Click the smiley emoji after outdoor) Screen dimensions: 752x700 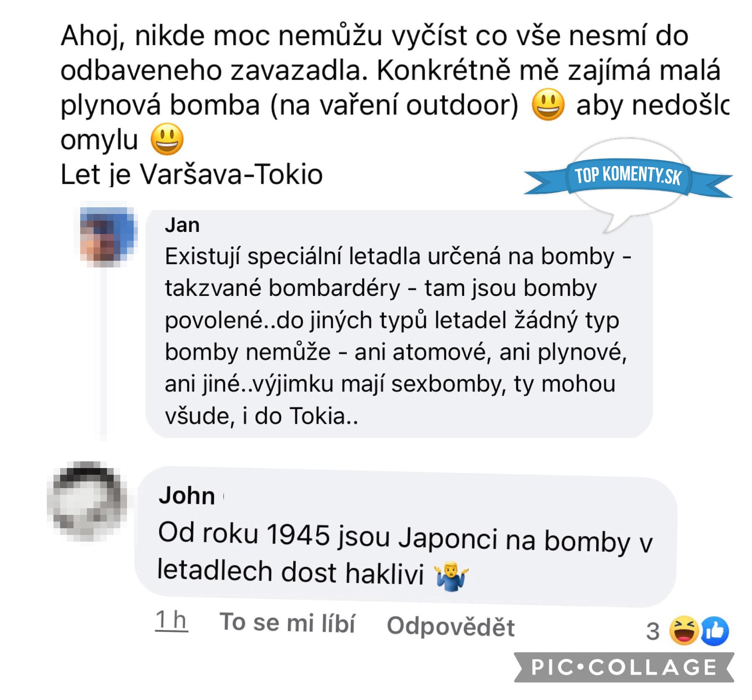(x=548, y=104)
